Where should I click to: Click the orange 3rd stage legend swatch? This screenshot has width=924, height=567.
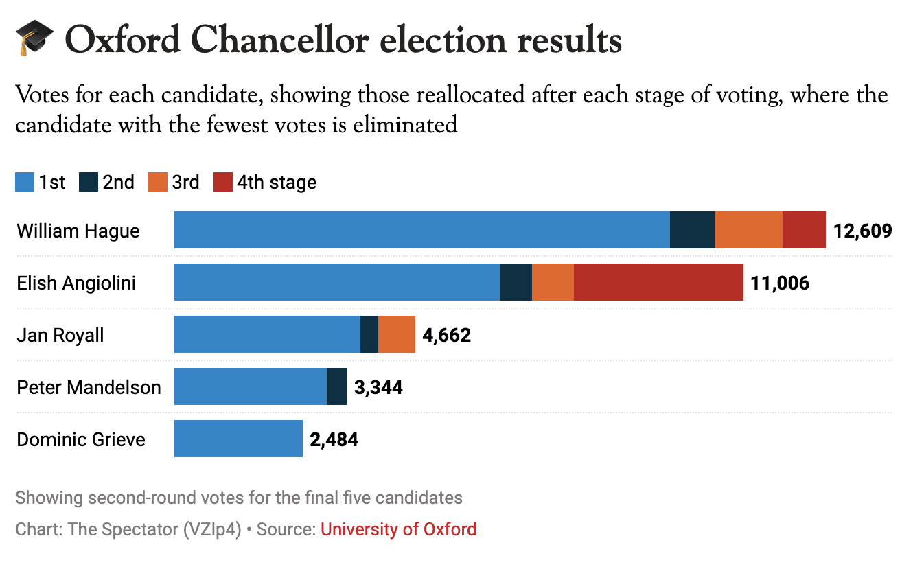[x=157, y=182]
